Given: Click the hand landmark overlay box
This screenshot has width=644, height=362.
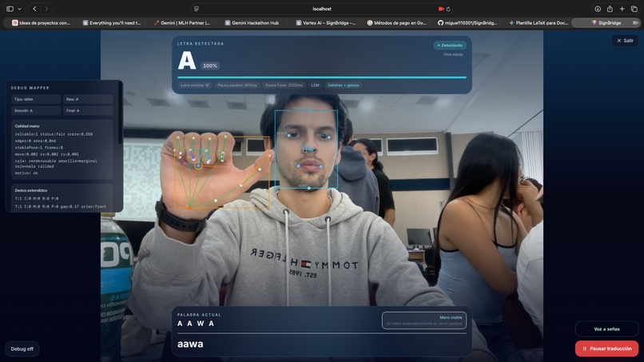Looking at the screenshot, I should (x=222, y=172).
